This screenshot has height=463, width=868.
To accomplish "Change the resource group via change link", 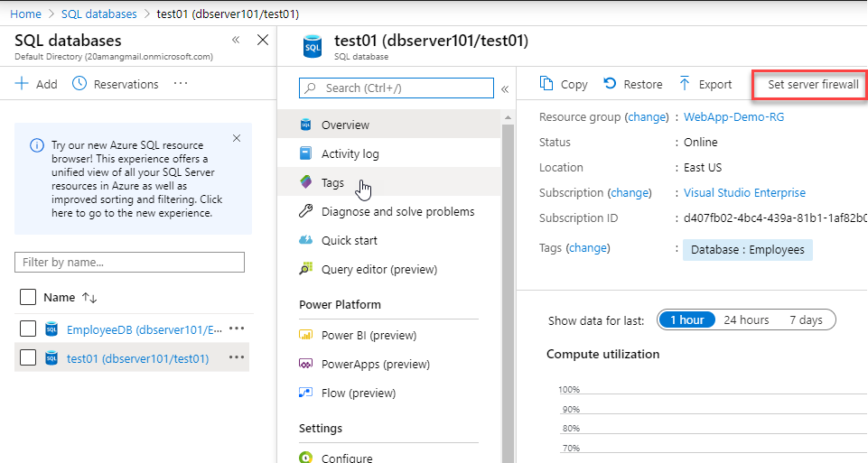I will pyautogui.click(x=647, y=116).
